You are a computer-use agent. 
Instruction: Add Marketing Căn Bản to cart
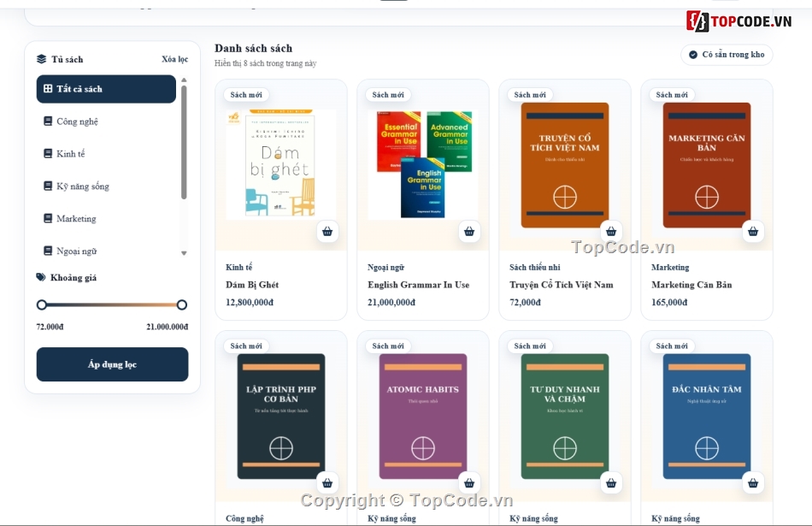pyautogui.click(x=753, y=232)
